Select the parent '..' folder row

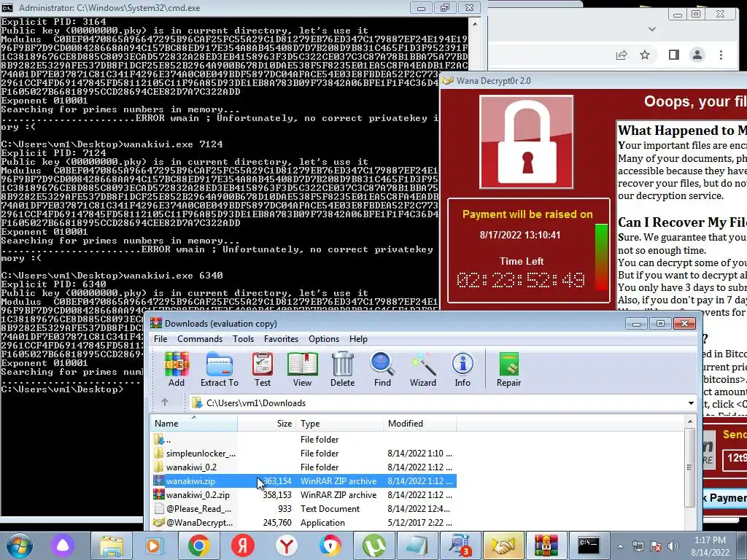(x=304, y=439)
